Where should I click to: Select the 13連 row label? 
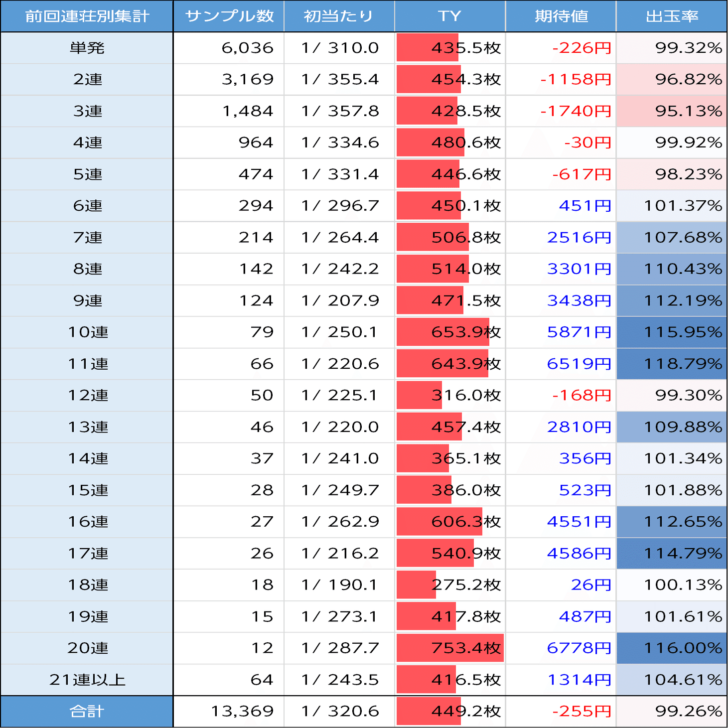tap(87, 427)
